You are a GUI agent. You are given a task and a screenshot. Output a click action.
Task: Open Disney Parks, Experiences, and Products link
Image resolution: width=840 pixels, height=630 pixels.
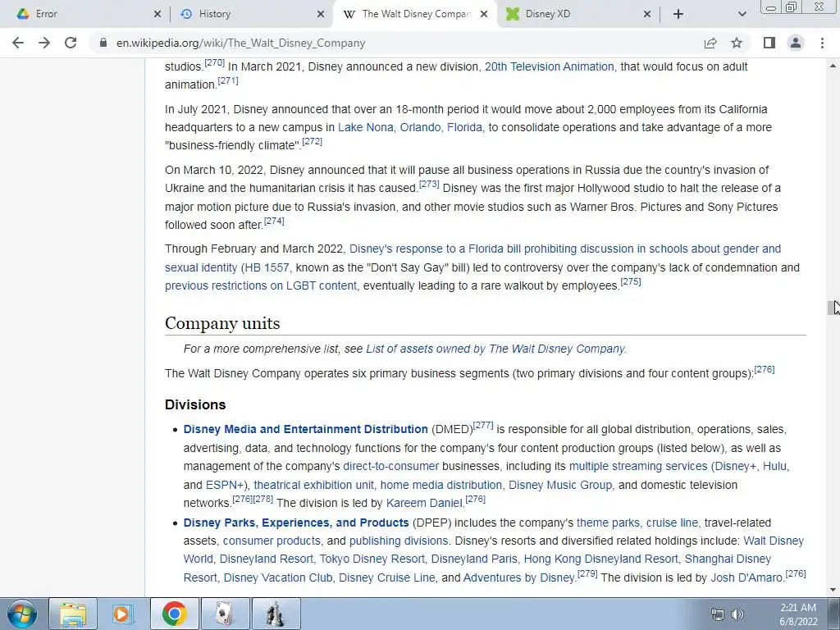296,523
